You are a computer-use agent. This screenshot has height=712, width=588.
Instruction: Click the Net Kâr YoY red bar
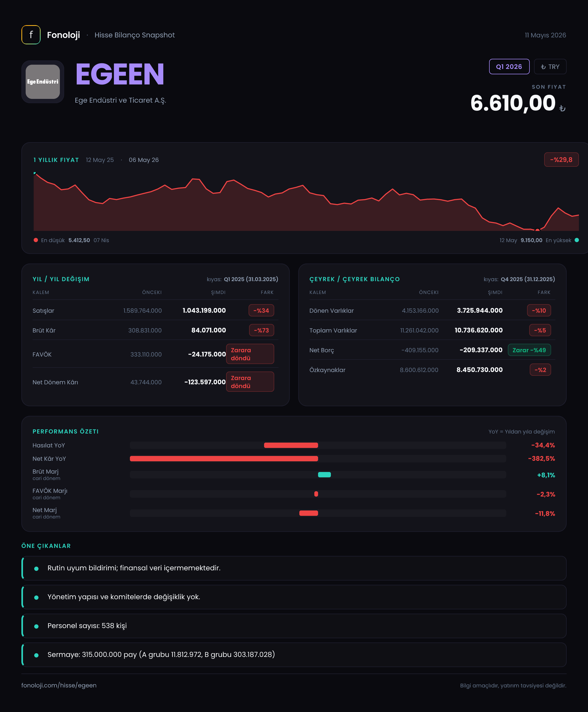pyautogui.click(x=224, y=459)
